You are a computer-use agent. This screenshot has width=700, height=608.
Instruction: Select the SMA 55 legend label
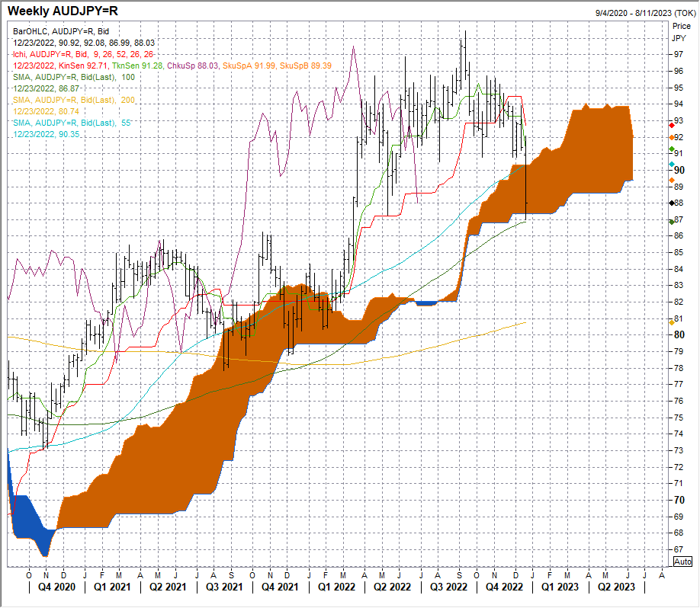coord(72,123)
